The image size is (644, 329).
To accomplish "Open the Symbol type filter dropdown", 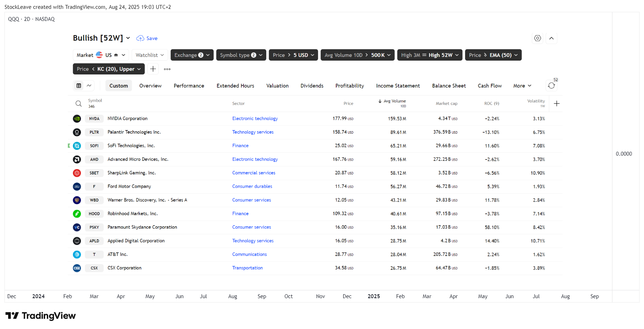I will pyautogui.click(x=241, y=55).
